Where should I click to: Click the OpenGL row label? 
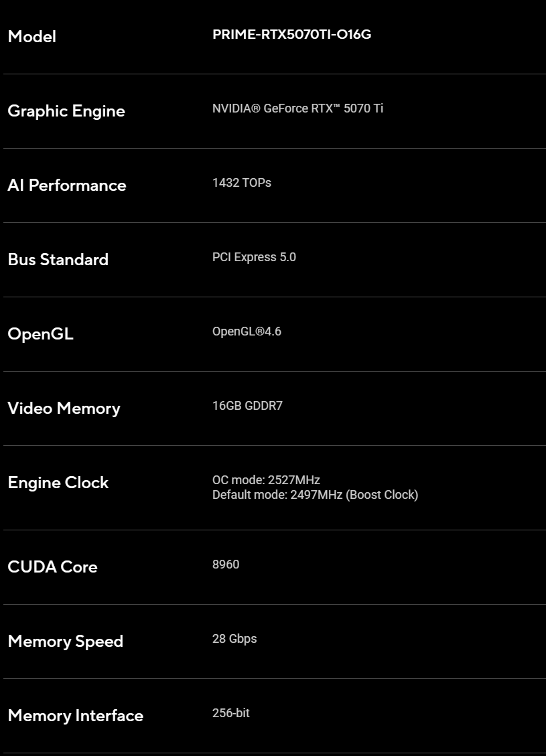[40, 334]
